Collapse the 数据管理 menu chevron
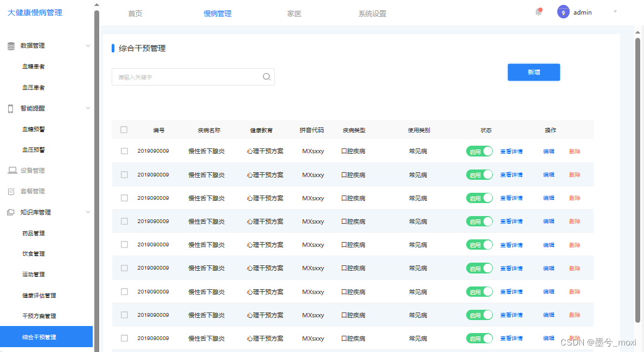The height and width of the screenshot is (352, 644). tap(88, 45)
